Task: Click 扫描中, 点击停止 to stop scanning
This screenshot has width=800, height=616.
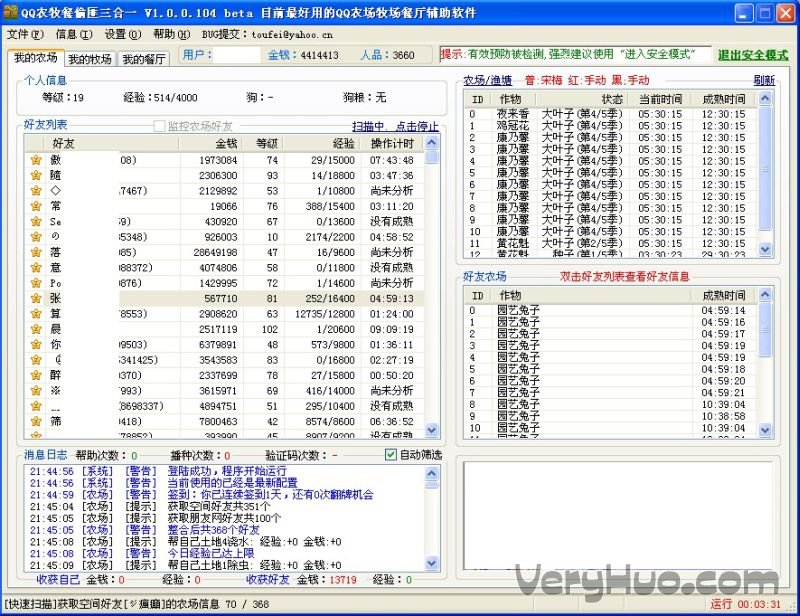Action: 395,126
